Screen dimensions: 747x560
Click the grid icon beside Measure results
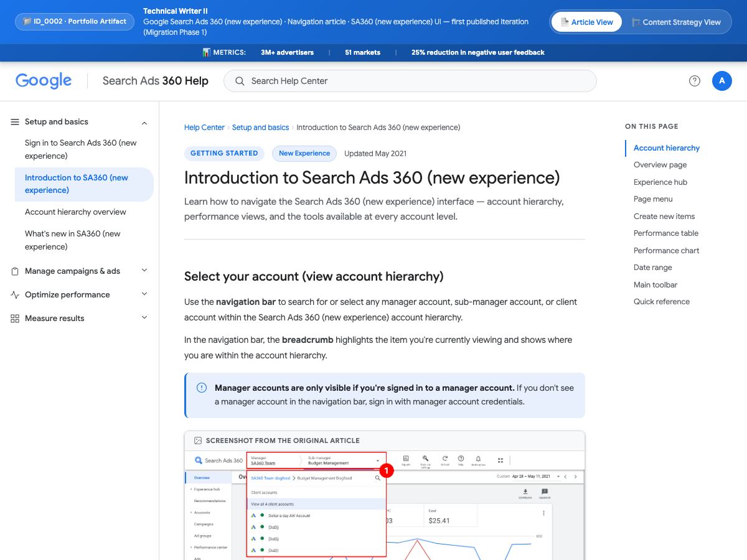click(x=15, y=319)
